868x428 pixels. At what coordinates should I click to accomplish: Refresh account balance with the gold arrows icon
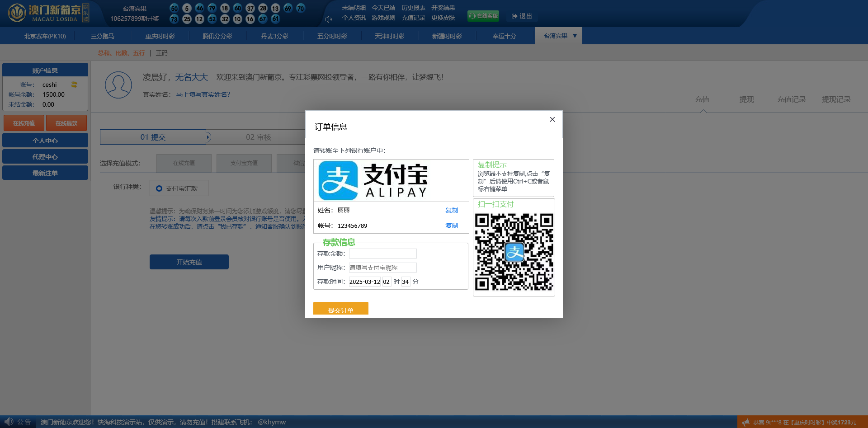[x=74, y=85]
